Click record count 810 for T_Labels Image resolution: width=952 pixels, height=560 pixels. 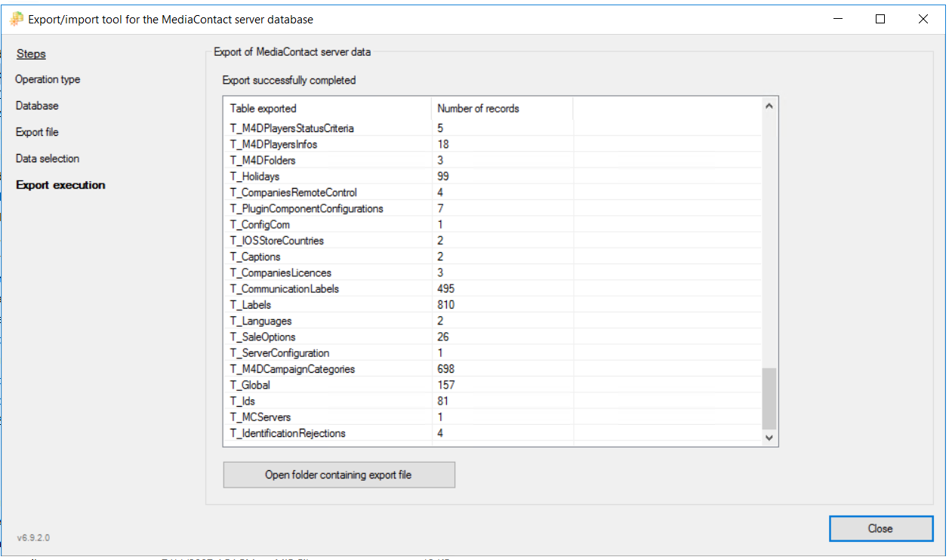(x=445, y=305)
